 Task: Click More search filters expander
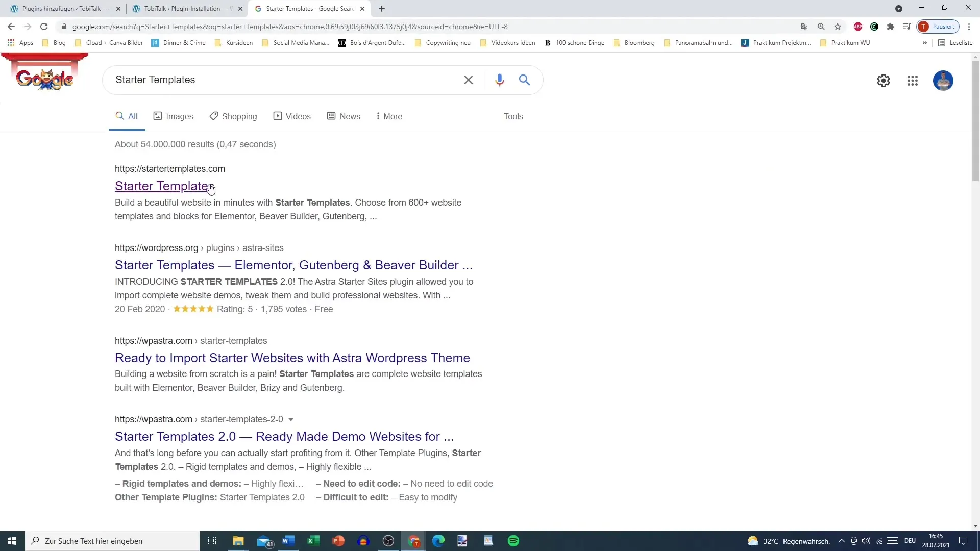[x=387, y=116]
